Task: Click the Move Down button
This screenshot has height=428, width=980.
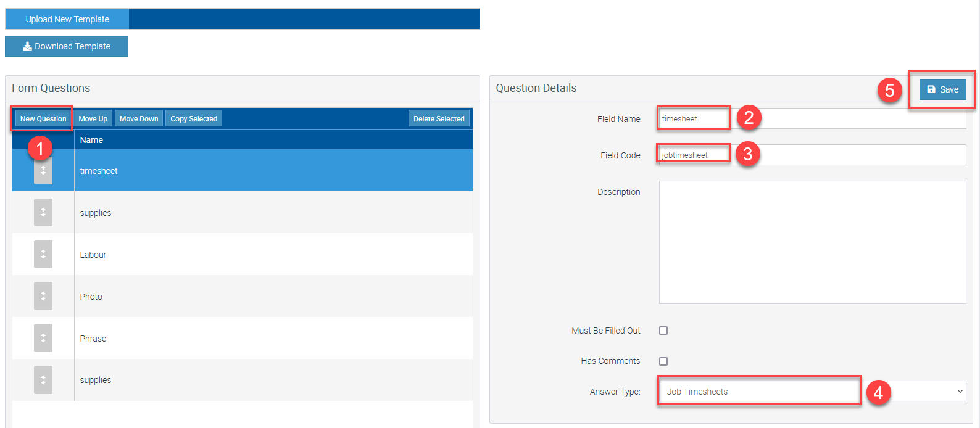Action: [x=139, y=119]
